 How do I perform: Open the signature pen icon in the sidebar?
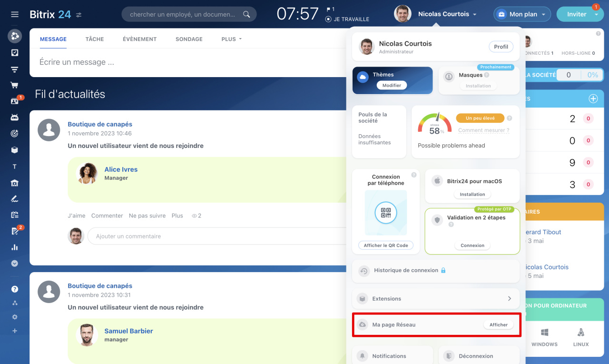15,199
